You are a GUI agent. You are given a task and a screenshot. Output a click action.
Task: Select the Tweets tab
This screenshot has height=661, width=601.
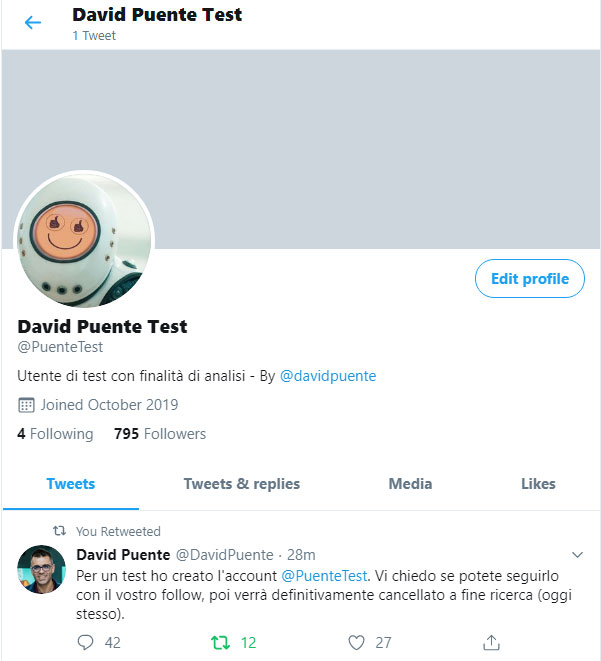pyautogui.click(x=71, y=484)
